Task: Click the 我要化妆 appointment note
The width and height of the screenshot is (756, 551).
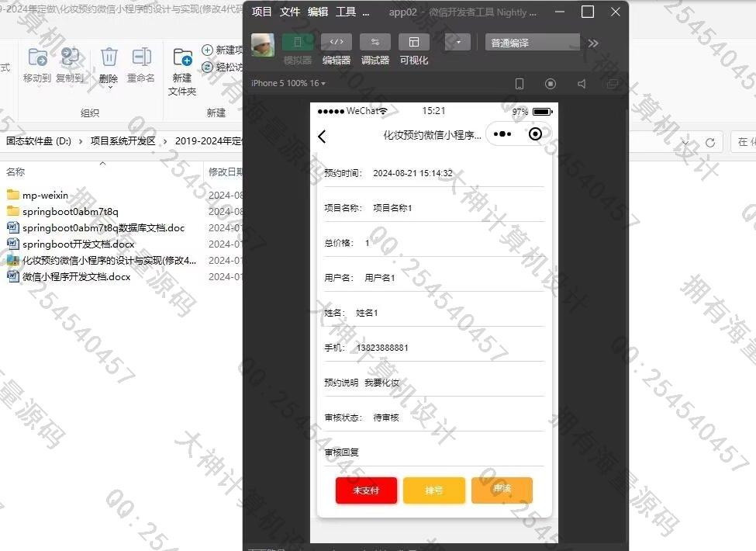Action: (381, 383)
